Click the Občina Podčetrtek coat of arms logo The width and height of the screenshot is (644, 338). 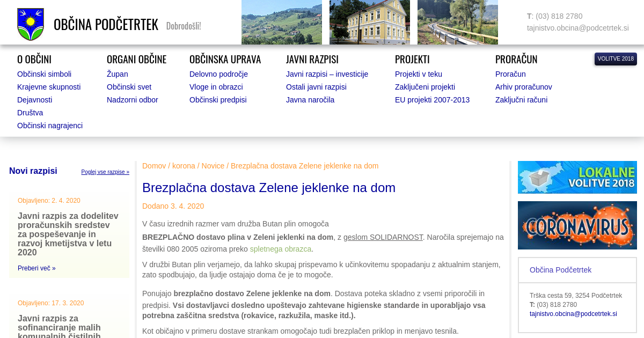tap(31, 24)
